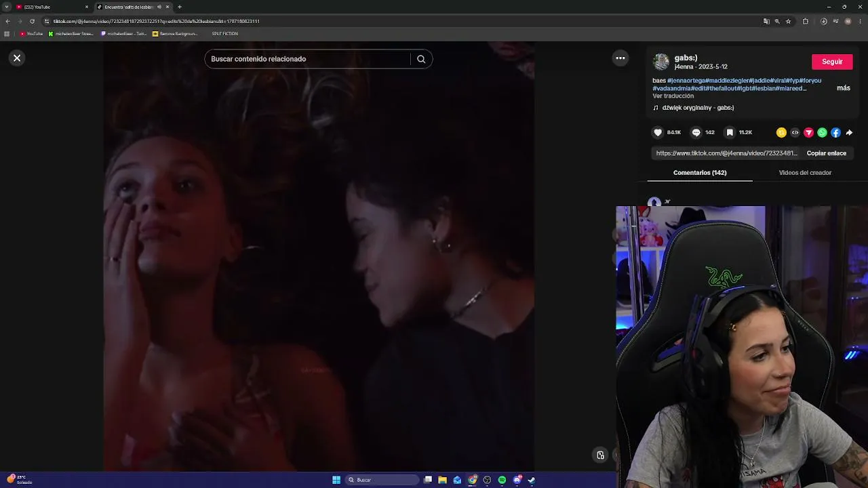Switch to the 'Videos del creador' tab

[x=805, y=173]
